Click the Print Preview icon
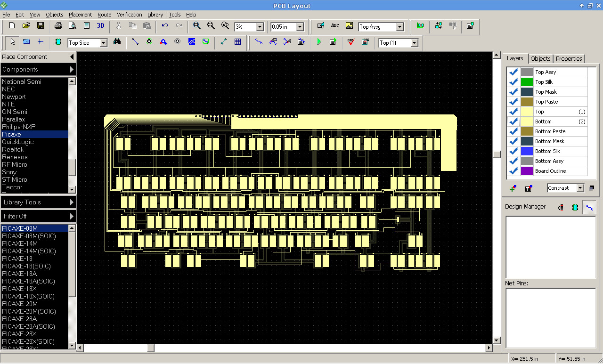Screen dimensions: 603x364 point(73,26)
